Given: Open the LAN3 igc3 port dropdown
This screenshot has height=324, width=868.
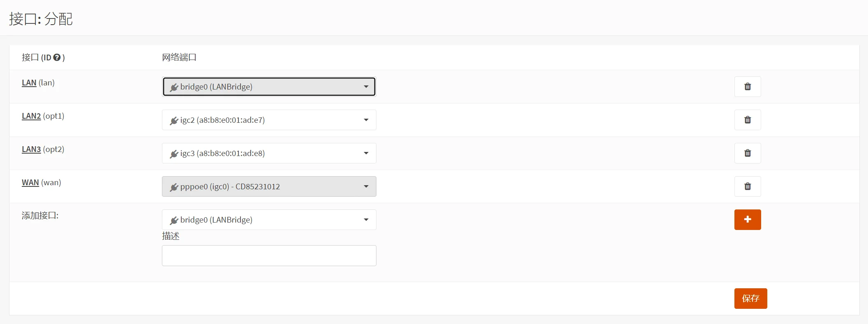Looking at the screenshot, I should (269, 153).
